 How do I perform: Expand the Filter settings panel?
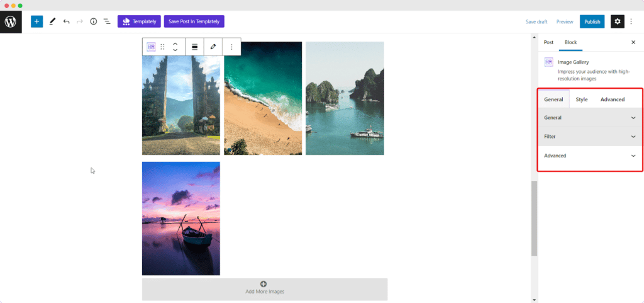589,137
